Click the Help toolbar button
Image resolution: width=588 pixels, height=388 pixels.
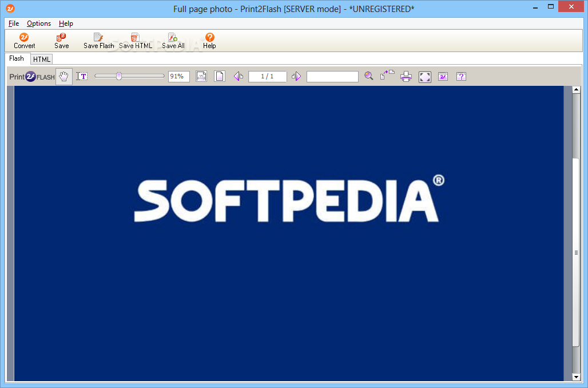209,41
